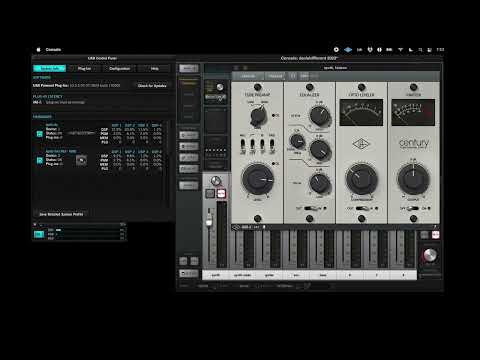Click the channel pan knob above fader
The height and width of the screenshot is (360, 480).
coord(216,181)
